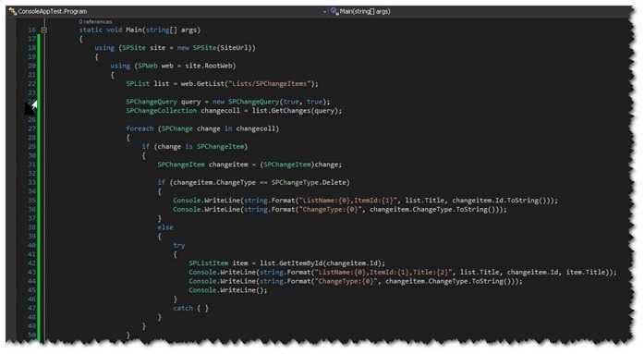Click the SPChangeQuery type name on line 24
The height and width of the screenshot is (354, 644).
152,102
